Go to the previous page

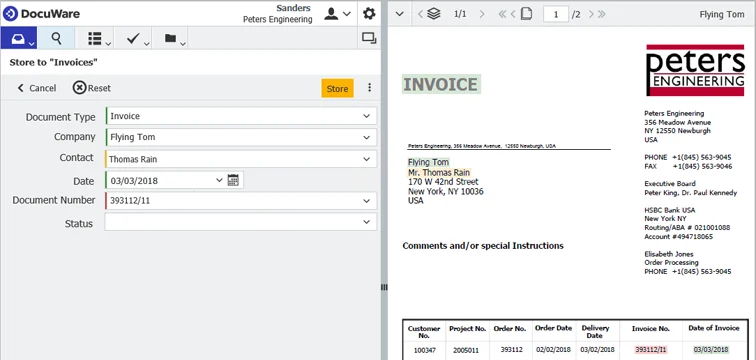click(513, 14)
